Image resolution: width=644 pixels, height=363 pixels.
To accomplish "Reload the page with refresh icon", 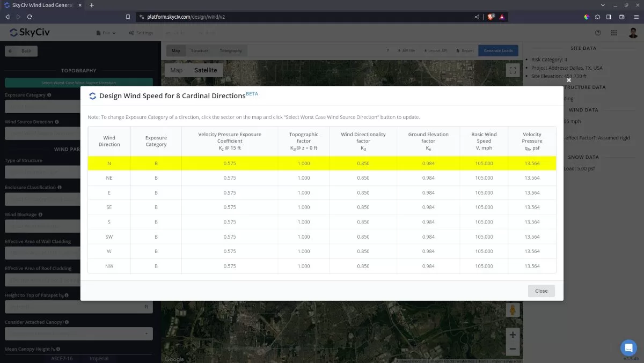I will click(x=30, y=17).
